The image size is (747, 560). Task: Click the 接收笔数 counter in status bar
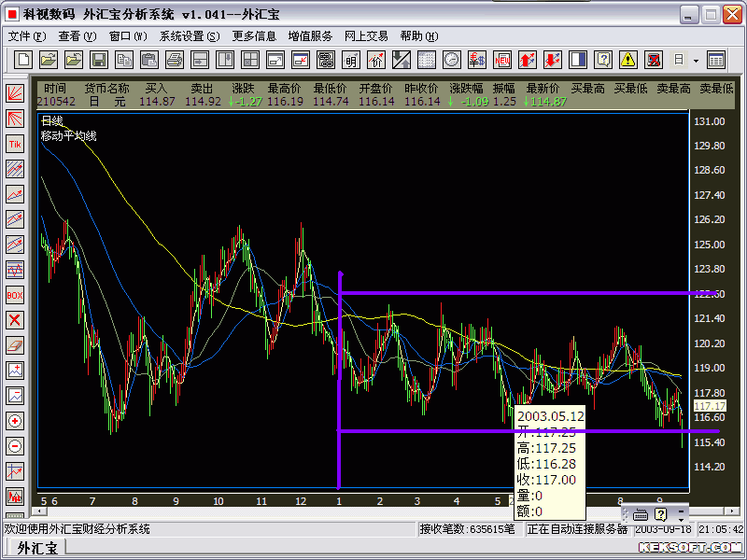tap(467, 529)
